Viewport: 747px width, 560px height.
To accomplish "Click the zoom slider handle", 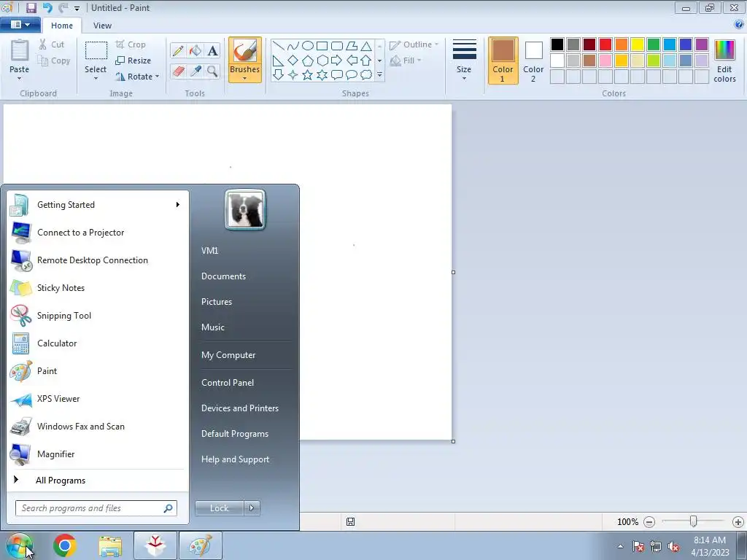I will (693, 522).
